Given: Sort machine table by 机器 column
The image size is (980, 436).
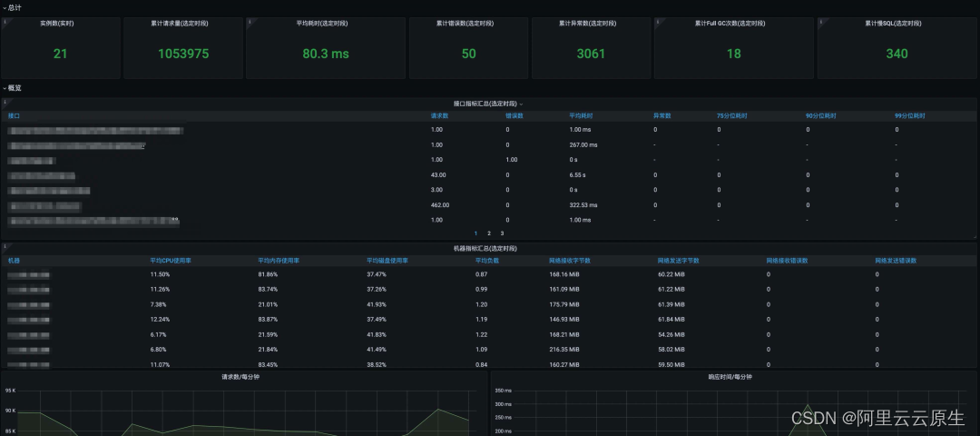Looking at the screenshot, I should pos(14,261).
